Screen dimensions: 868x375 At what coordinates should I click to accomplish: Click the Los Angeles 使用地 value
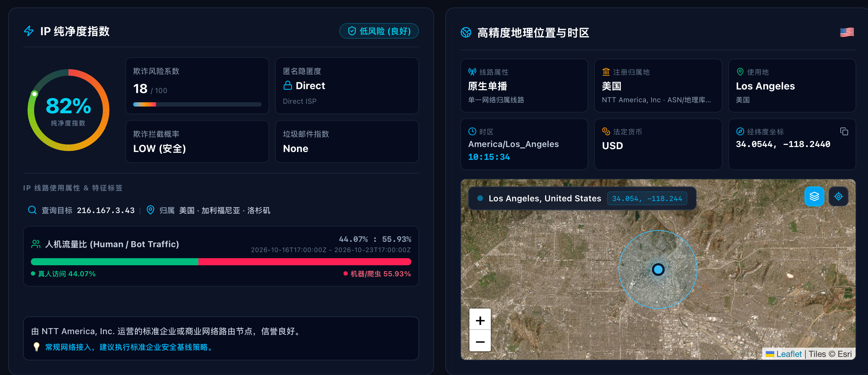pos(765,86)
